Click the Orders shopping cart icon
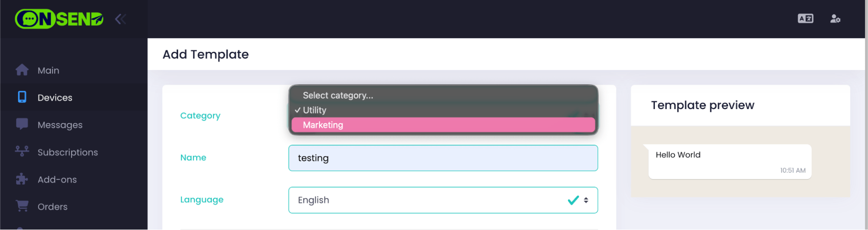Screen dimensions: 868x230 click(x=22, y=206)
